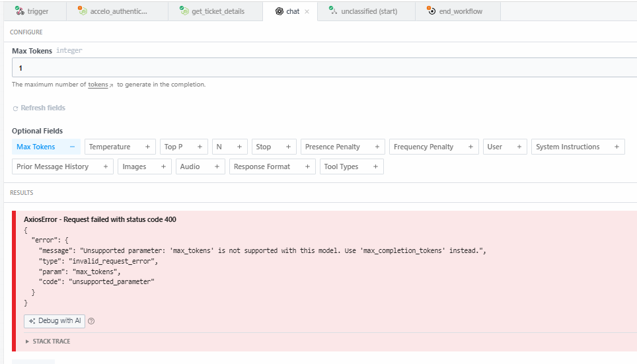Add the Audio optional field
Image resolution: width=637 pixels, height=364 pixels.
point(200,166)
